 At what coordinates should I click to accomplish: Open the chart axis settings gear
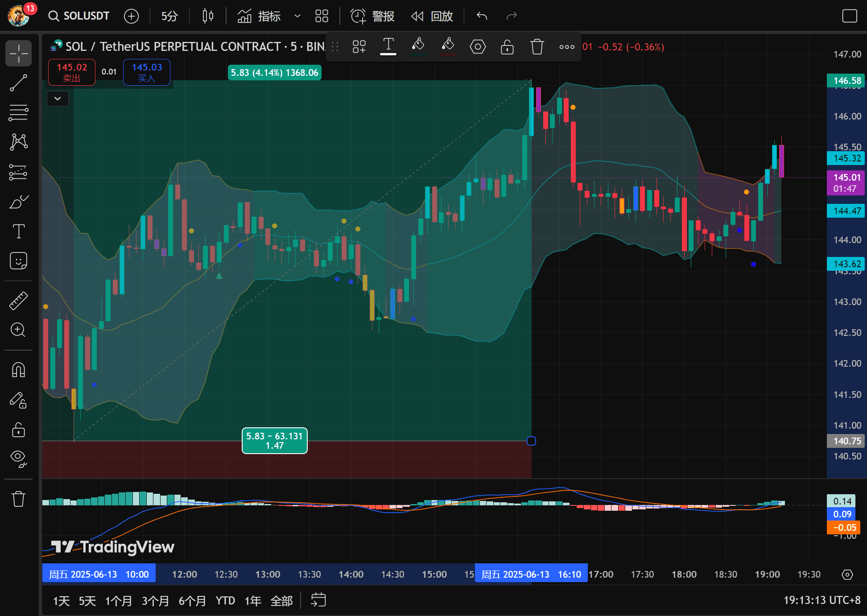(847, 575)
